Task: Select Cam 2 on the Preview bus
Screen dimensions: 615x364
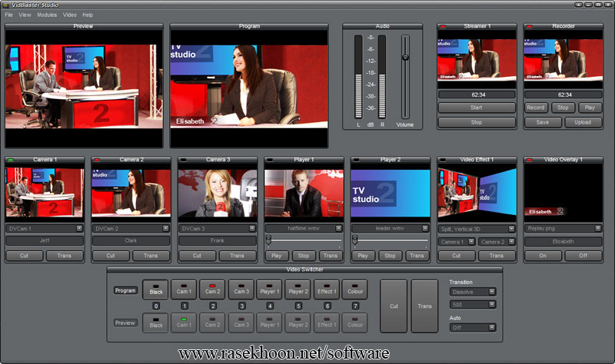Action: click(213, 323)
